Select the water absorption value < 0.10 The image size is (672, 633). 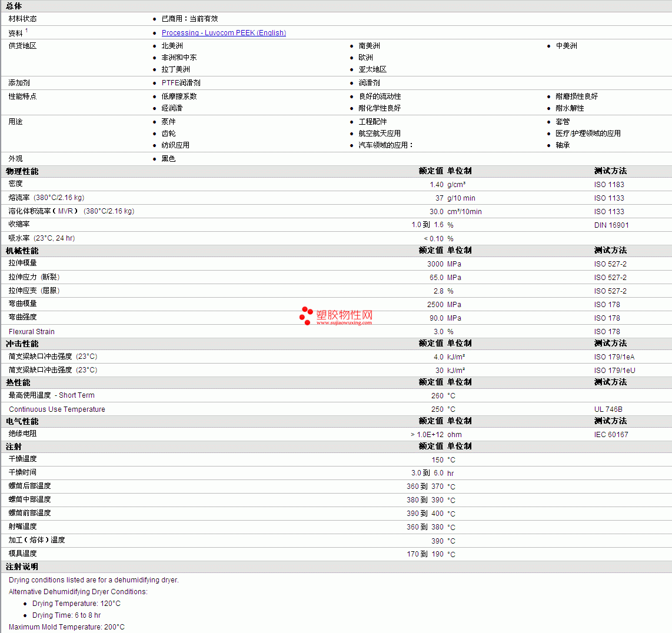point(434,239)
